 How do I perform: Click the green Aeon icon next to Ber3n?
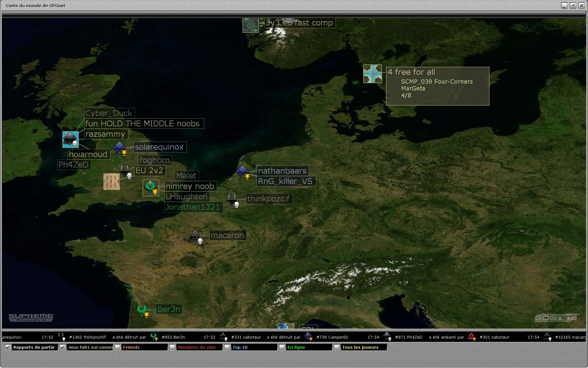142,310
